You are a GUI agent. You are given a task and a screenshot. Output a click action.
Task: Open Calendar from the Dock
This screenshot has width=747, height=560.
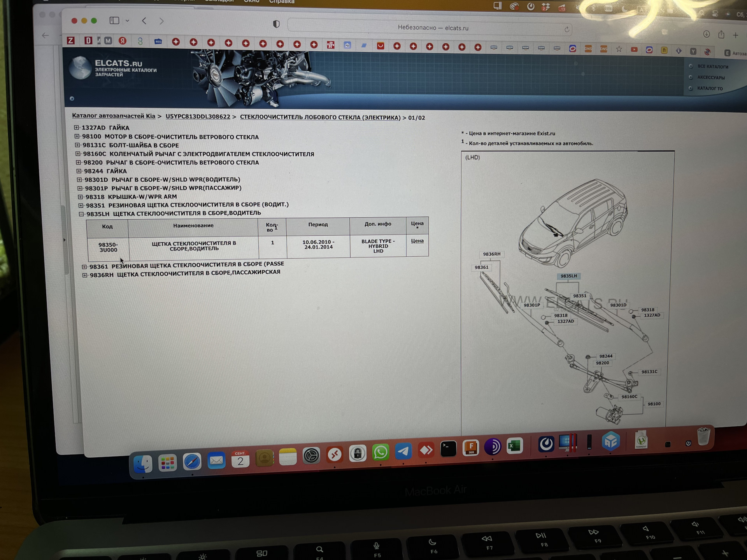tap(240, 460)
